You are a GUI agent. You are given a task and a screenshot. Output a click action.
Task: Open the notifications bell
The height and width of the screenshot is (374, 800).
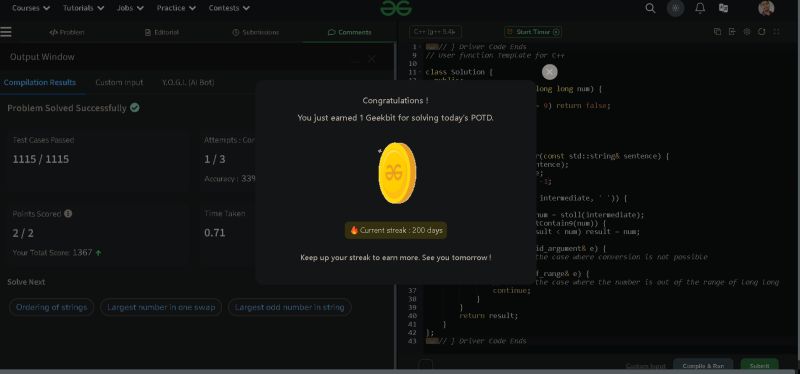coord(700,8)
